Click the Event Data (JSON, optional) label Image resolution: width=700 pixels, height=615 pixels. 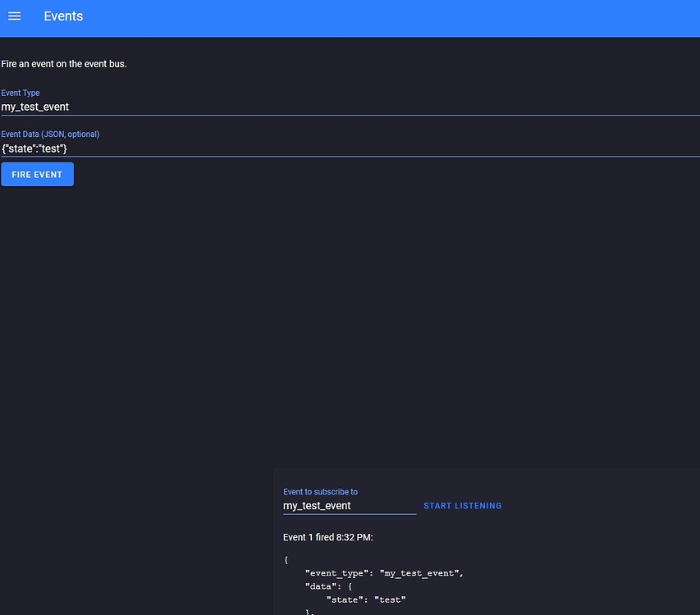coord(49,134)
